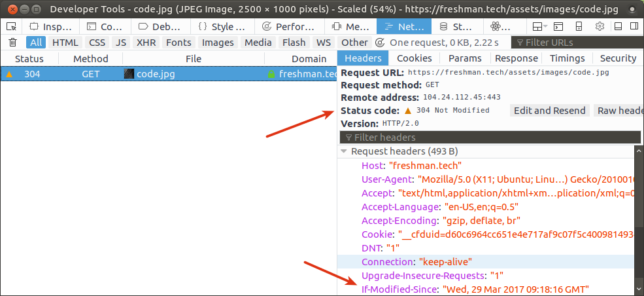Click the headers panel vertical scrollbar
Viewport: 644px width, 296px height.
(639, 216)
